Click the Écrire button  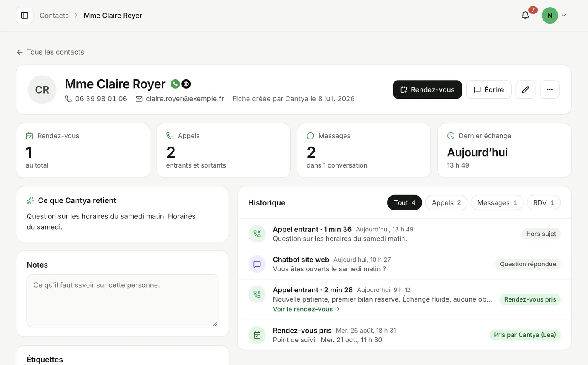coord(488,89)
